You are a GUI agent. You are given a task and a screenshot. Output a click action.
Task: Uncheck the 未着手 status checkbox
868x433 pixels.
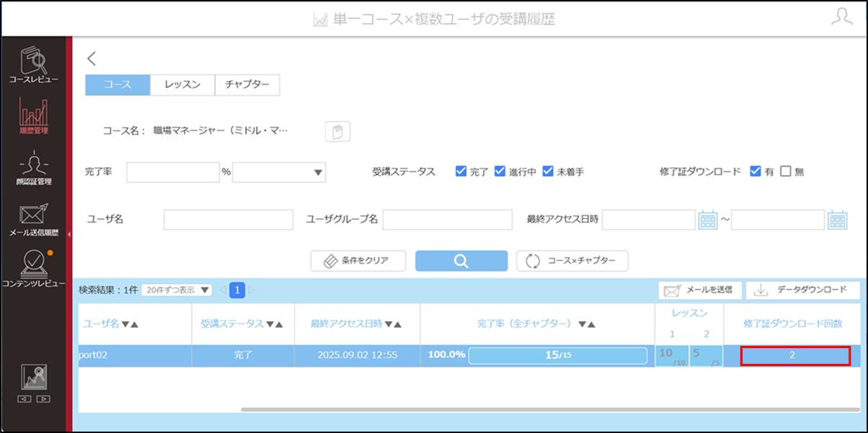pos(548,171)
